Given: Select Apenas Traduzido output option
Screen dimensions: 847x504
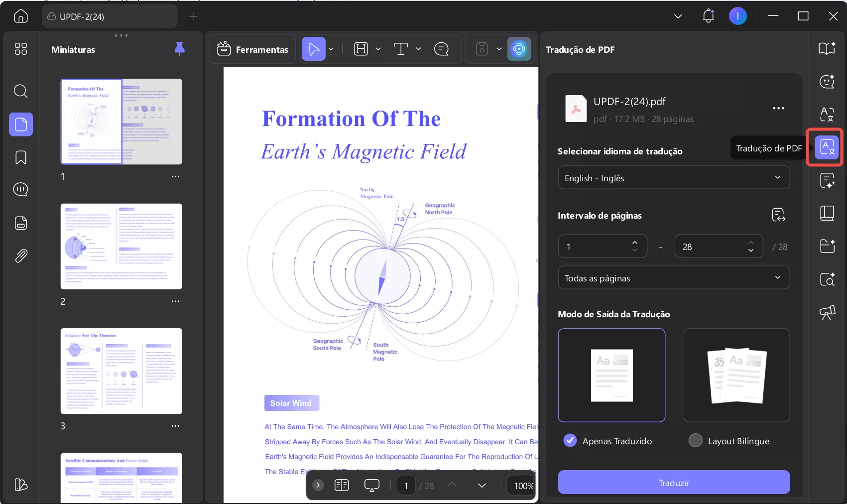Looking at the screenshot, I should coord(570,441).
